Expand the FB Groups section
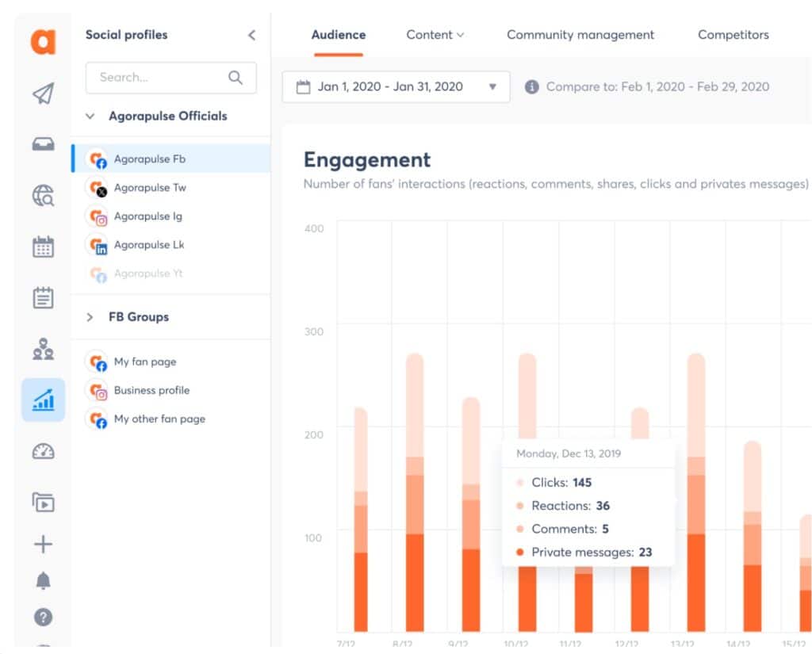 [x=90, y=317]
